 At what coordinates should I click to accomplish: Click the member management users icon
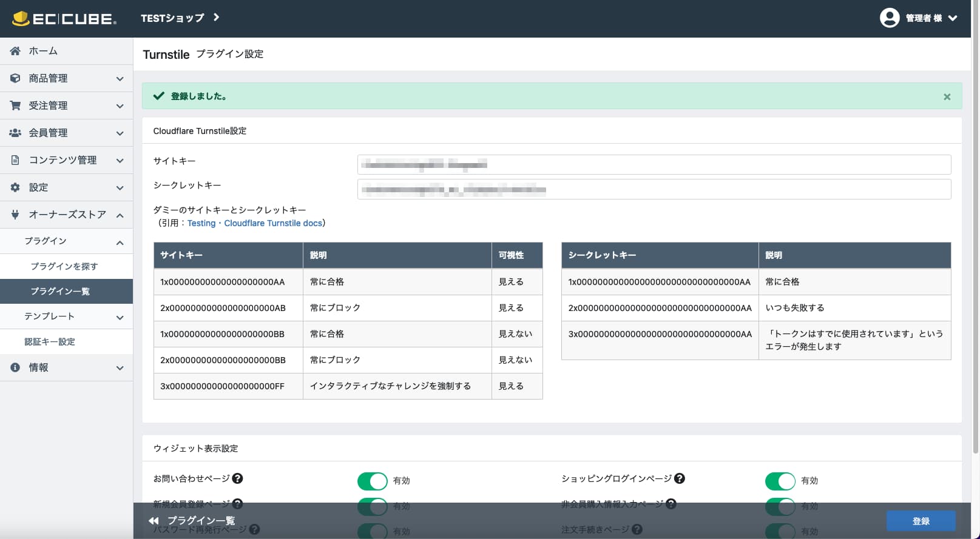tap(15, 133)
